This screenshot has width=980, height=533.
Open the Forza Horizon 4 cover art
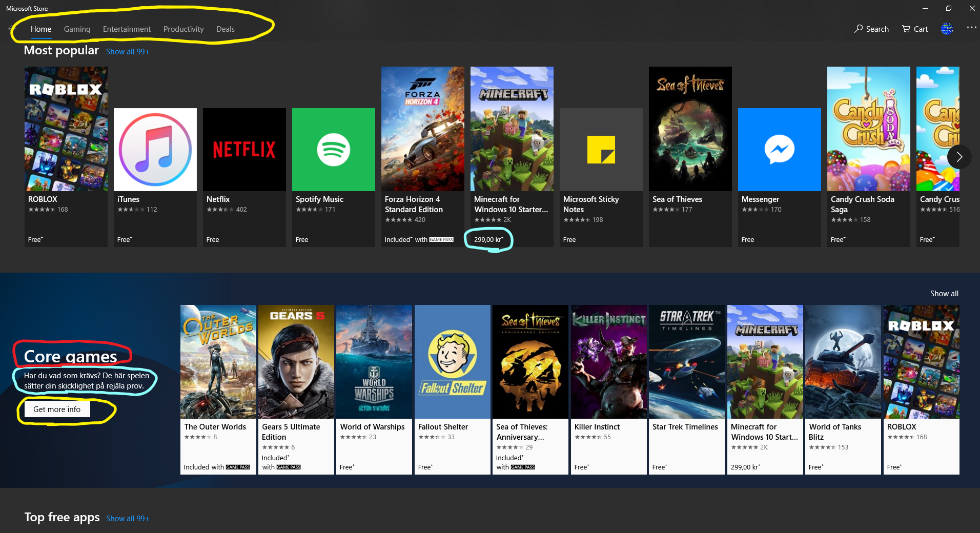click(423, 129)
